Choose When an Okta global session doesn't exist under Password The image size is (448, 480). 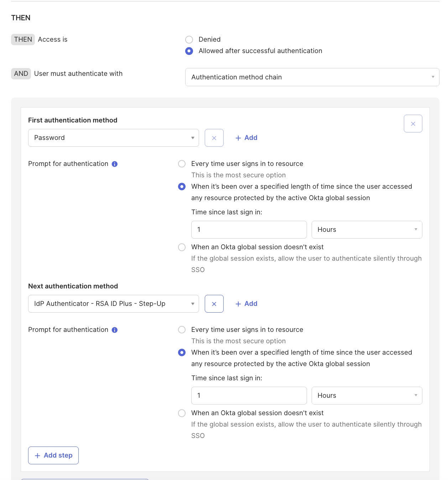click(182, 247)
